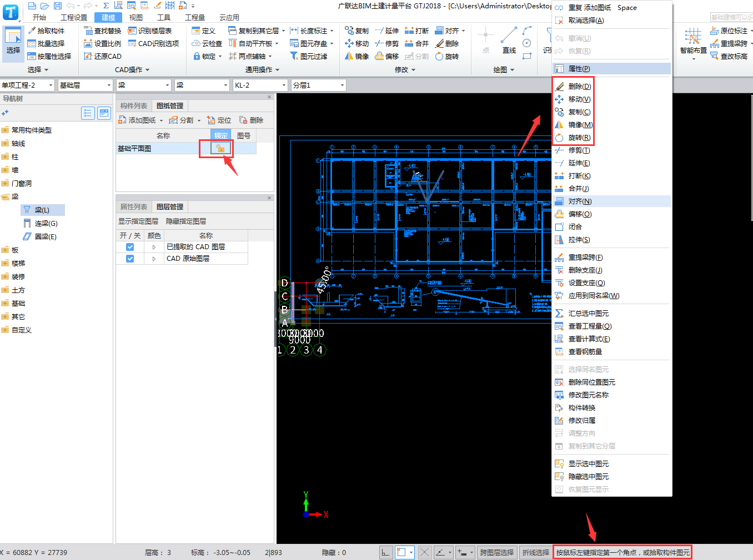
Task: Open the 分层1 layer dropdown
Action: 318,85
